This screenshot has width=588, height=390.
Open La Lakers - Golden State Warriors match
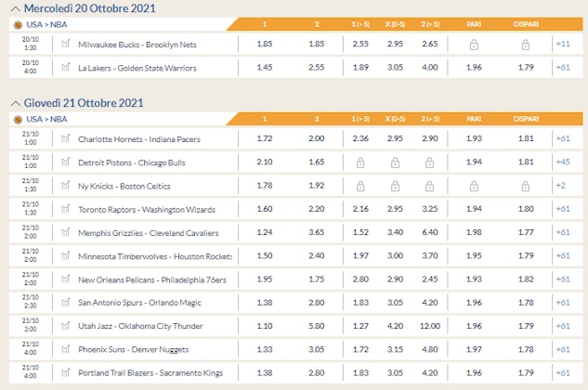tap(137, 69)
